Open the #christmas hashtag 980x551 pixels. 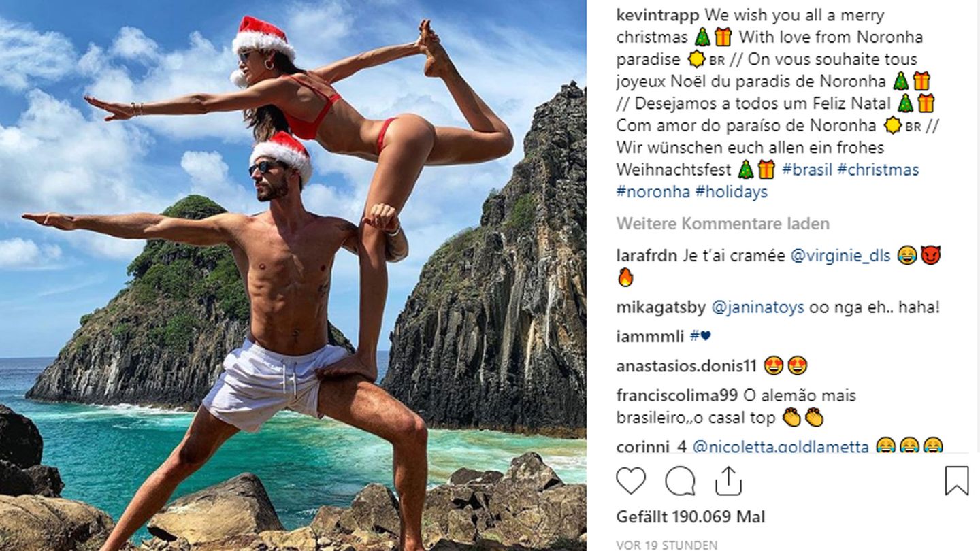(x=879, y=169)
